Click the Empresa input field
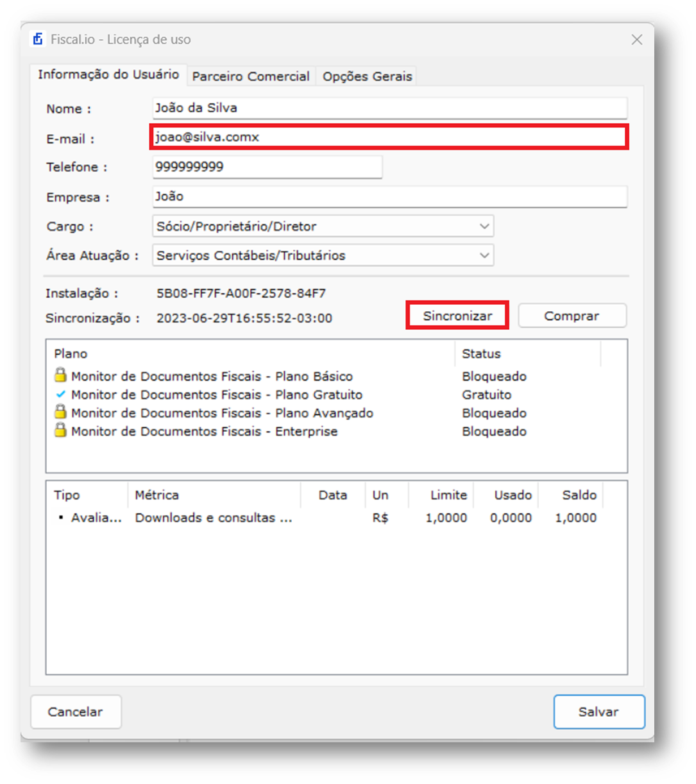696x784 pixels. click(x=389, y=196)
